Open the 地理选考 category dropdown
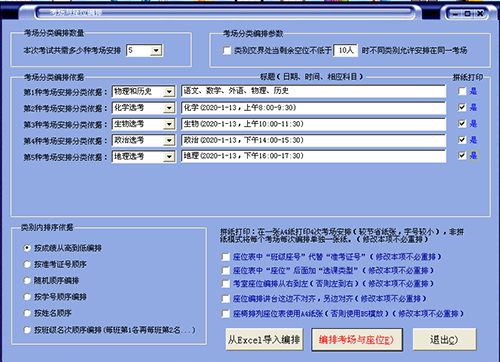500x362 pixels. click(169, 156)
